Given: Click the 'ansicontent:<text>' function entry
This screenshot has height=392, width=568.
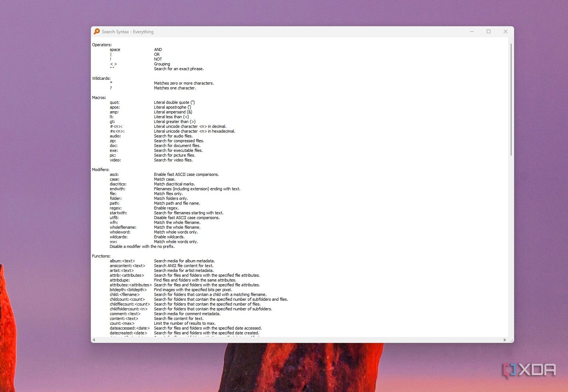Looking at the screenshot, I should [x=127, y=266].
